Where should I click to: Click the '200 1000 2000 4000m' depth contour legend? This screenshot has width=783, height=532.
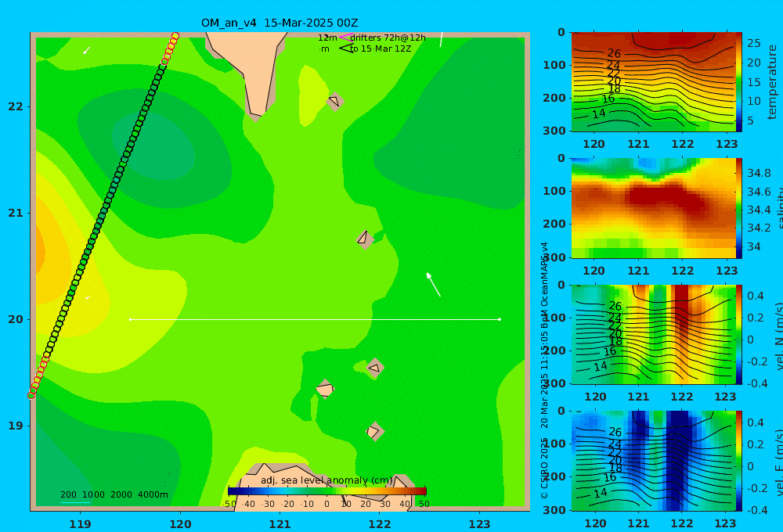[x=114, y=494]
